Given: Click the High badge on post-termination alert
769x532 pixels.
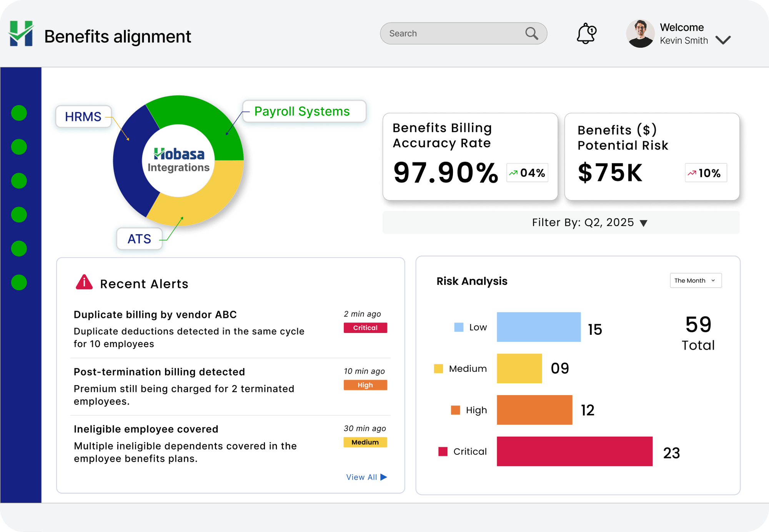Looking at the screenshot, I should pyautogui.click(x=365, y=385).
